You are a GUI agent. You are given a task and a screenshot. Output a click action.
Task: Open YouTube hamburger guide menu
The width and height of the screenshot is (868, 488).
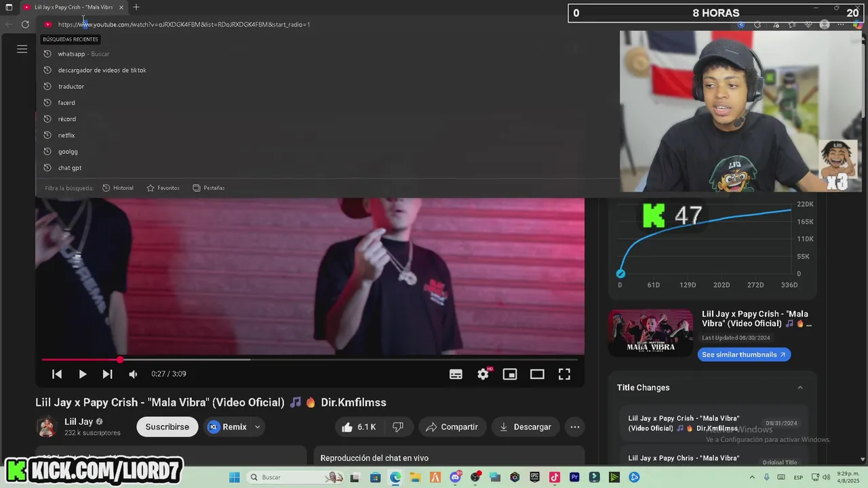point(22,49)
